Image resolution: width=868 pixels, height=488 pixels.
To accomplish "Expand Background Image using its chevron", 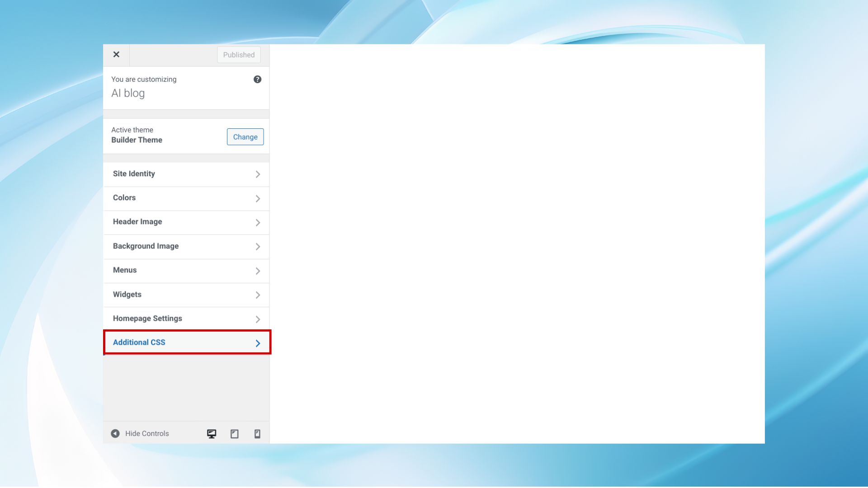I will (x=258, y=247).
